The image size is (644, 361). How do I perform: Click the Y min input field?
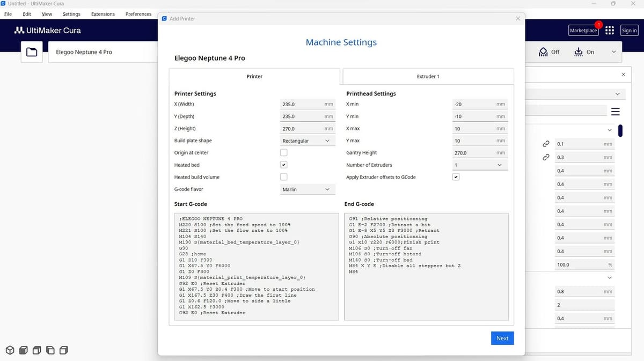click(479, 116)
